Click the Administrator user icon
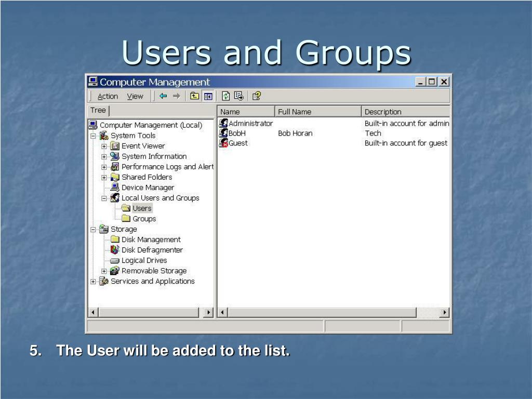 [x=223, y=123]
